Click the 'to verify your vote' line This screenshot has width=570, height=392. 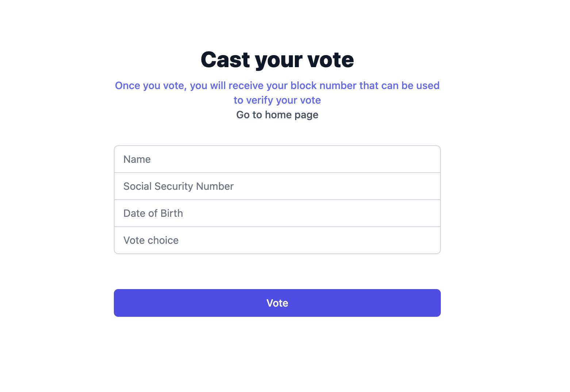point(277,100)
